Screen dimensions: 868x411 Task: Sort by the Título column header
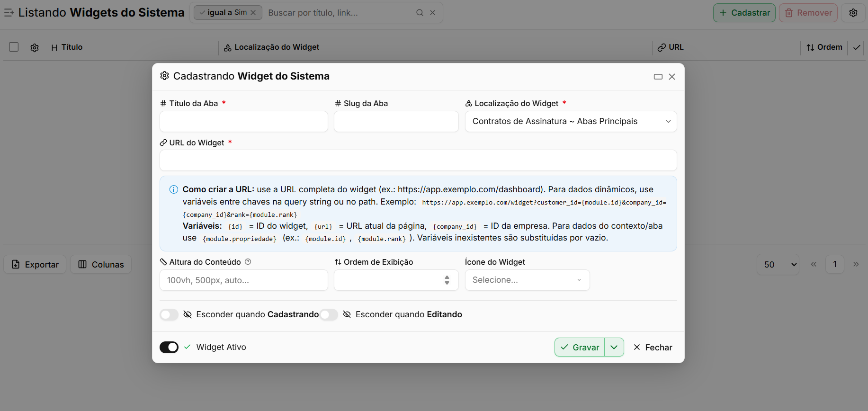coord(67,47)
